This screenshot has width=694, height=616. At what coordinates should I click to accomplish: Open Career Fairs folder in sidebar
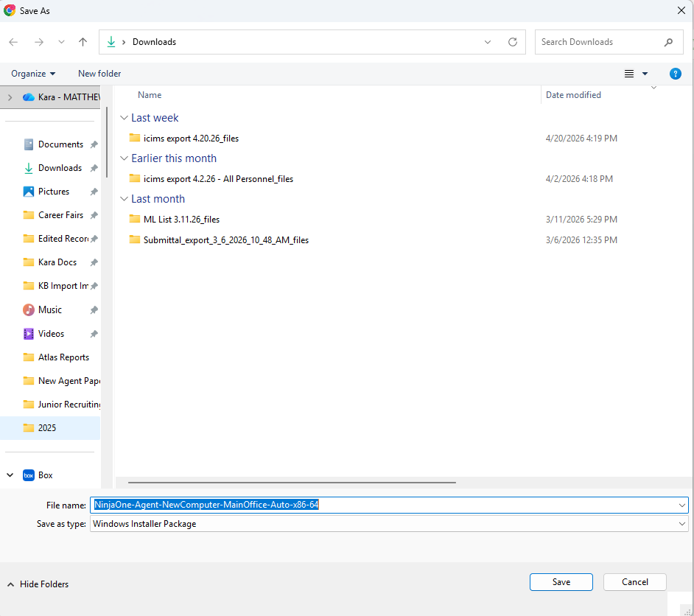(x=60, y=215)
